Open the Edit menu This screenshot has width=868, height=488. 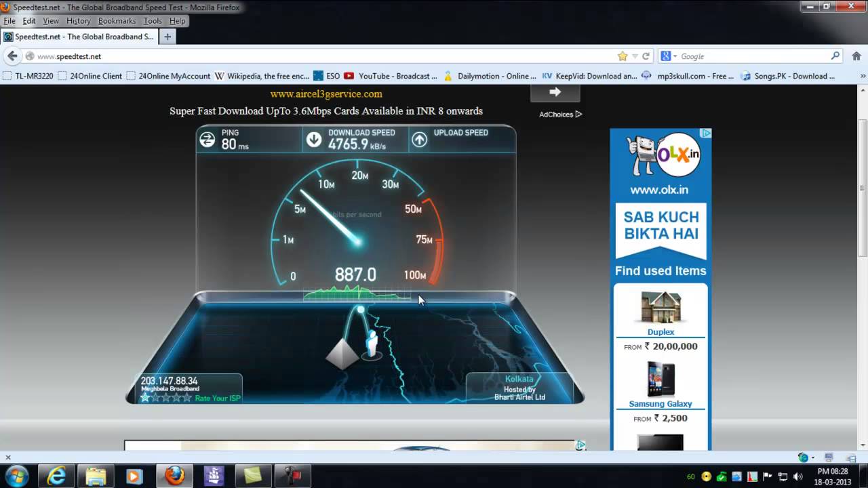pos(29,21)
